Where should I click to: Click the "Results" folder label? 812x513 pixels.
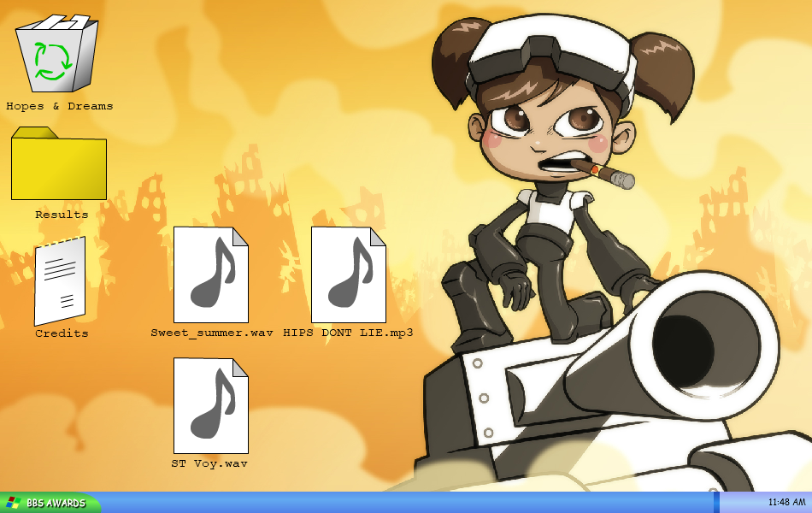click(62, 215)
